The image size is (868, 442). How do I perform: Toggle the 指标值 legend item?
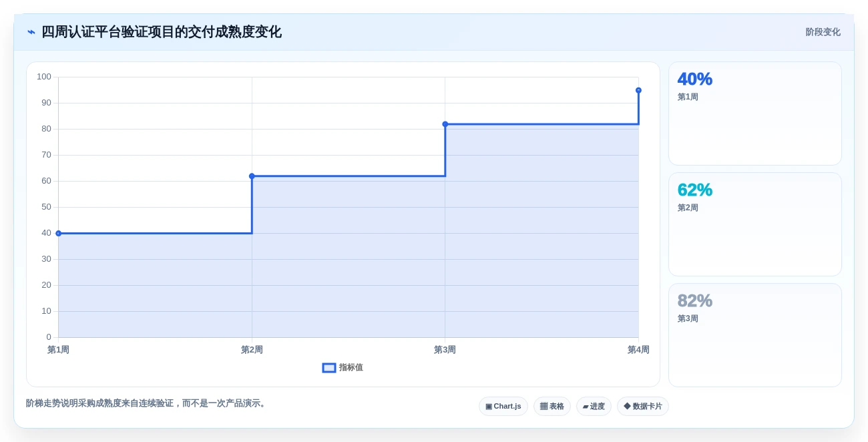[x=343, y=368]
